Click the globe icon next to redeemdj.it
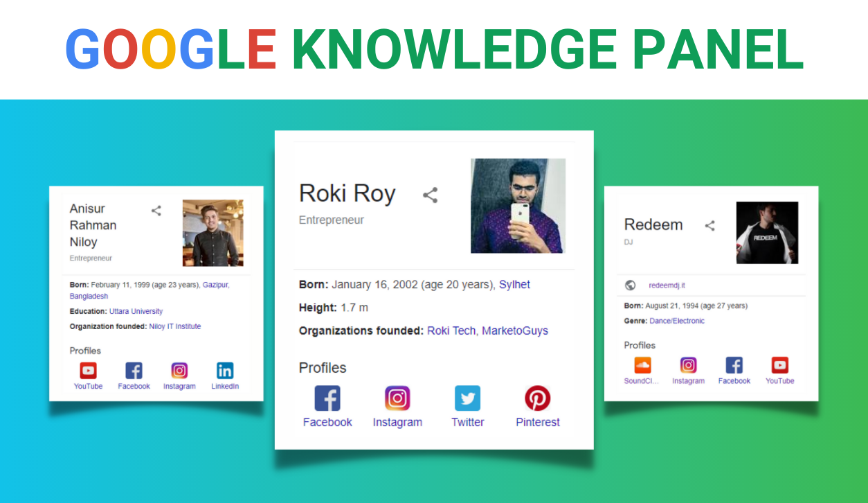 (x=631, y=284)
